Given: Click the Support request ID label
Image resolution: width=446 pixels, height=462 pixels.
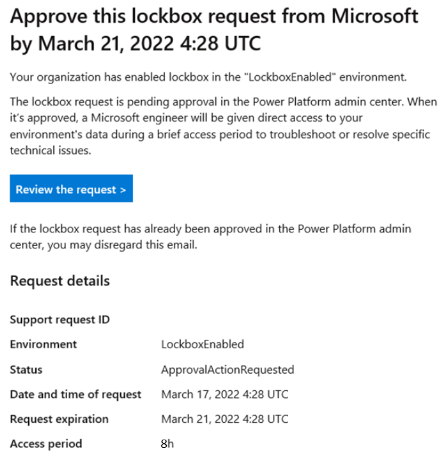Looking at the screenshot, I should pos(60,320).
